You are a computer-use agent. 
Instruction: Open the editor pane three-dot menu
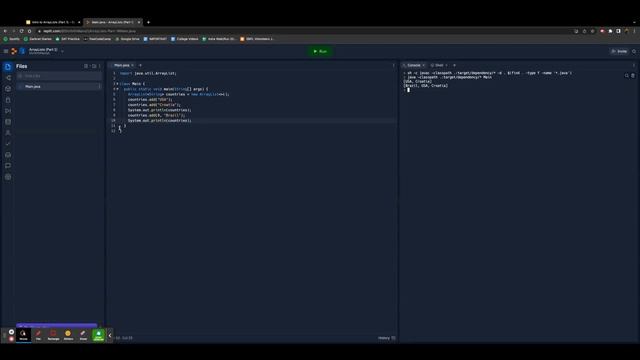[393, 65]
